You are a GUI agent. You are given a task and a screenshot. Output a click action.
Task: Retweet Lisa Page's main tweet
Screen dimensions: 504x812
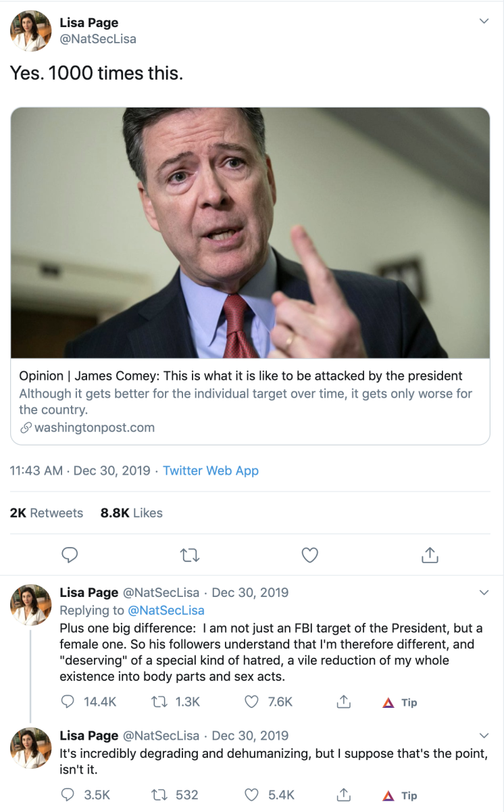[x=190, y=554]
